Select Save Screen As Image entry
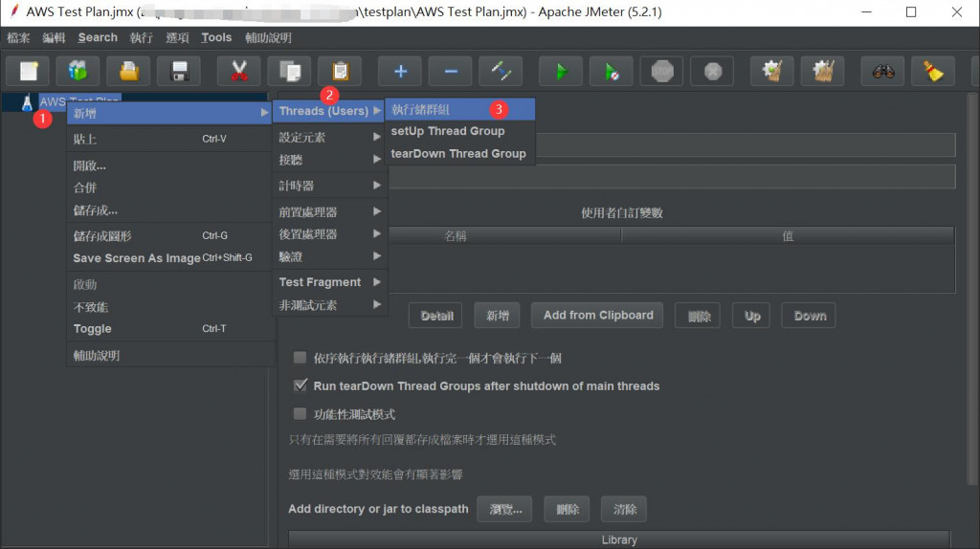980x549 pixels. [x=169, y=258]
